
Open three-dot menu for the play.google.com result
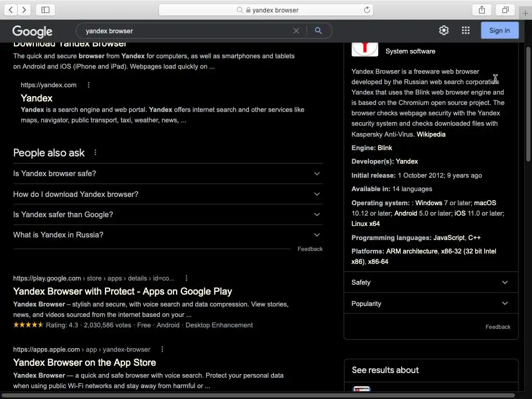(187, 278)
